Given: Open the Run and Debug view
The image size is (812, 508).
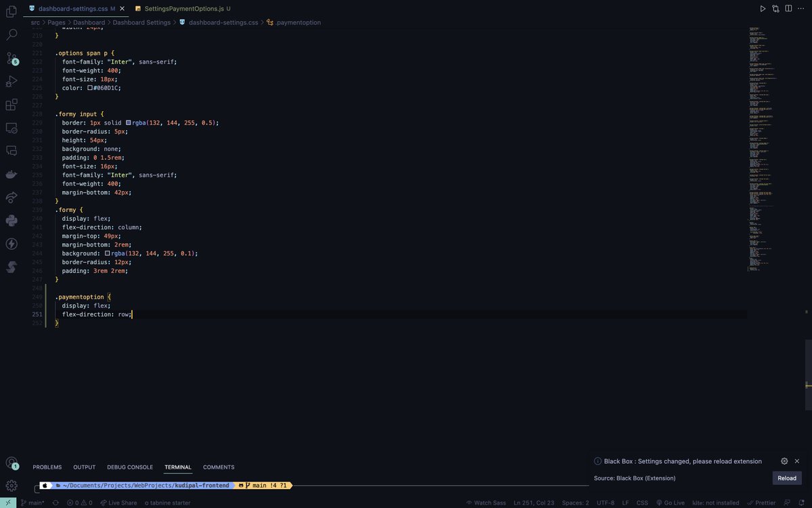Looking at the screenshot, I should point(12,81).
